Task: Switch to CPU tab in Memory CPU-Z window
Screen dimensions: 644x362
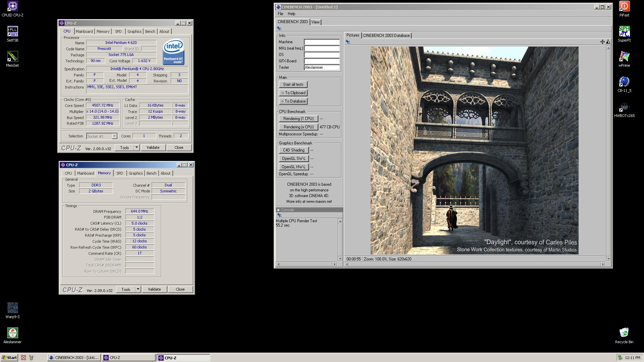Action: [x=68, y=173]
